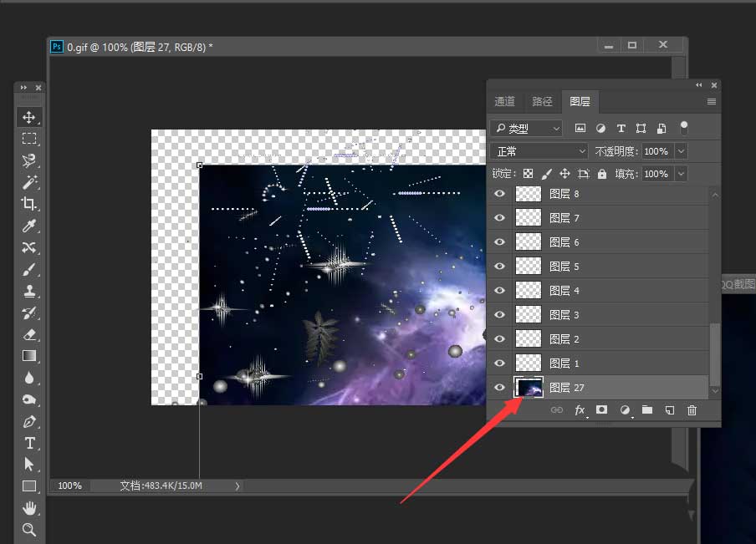Switch to the 路径 tab
Image resolution: width=756 pixels, height=544 pixels.
click(542, 102)
